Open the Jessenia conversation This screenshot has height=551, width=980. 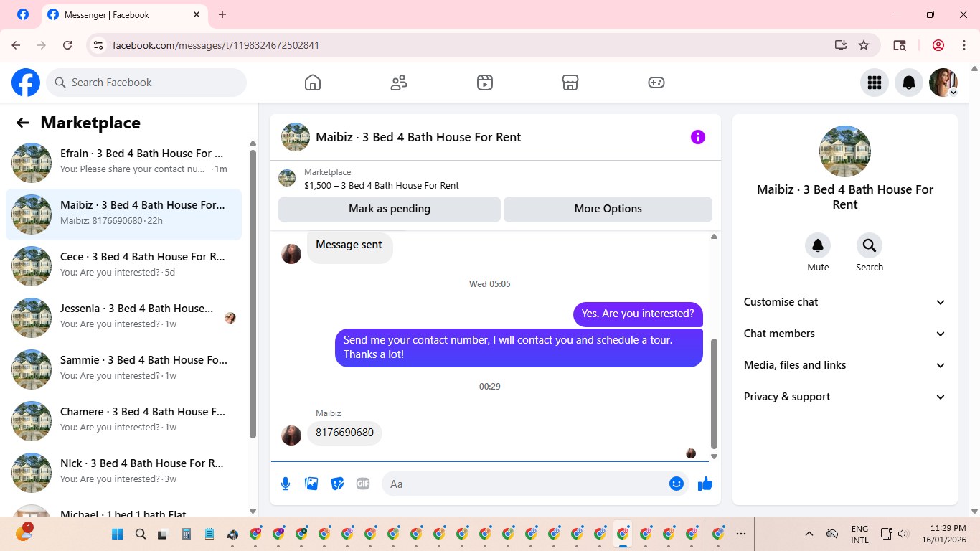click(123, 318)
